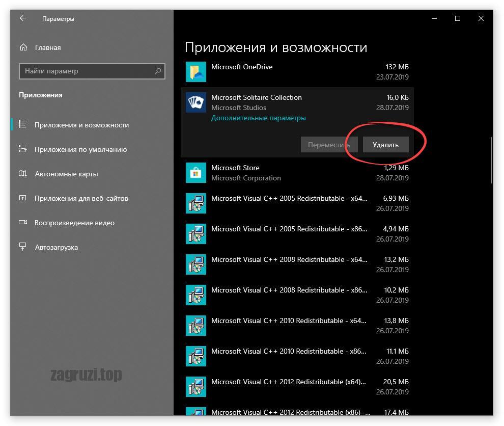Click the Главная home icon in sidebar

tap(23, 47)
